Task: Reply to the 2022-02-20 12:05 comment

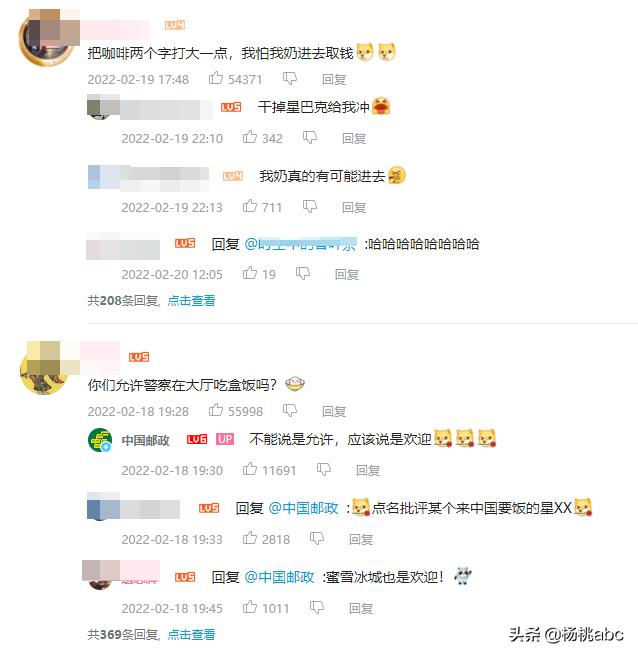Action: [x=347, y=274]
